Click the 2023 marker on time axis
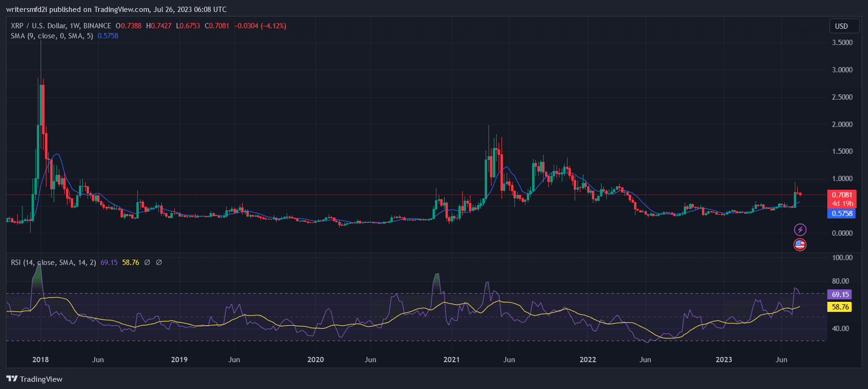Screen dimensions: 868x389 (x=723, y=360)
